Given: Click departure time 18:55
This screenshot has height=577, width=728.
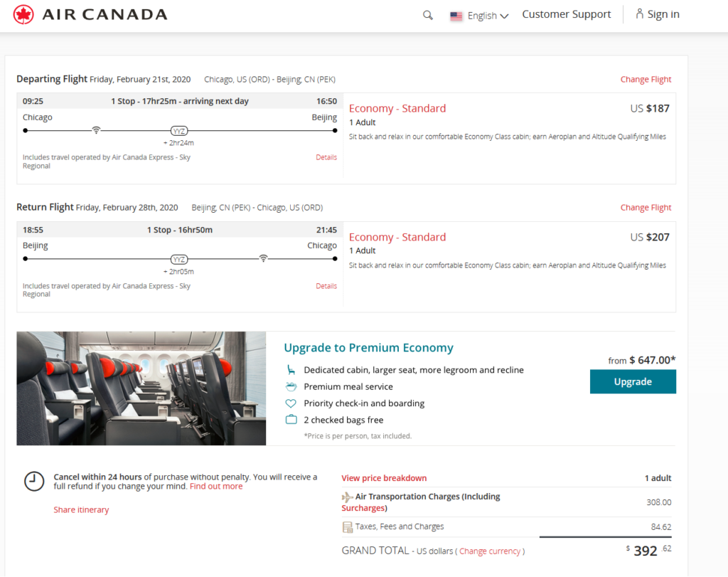Looking at the screenshot, I should [33, 230].
